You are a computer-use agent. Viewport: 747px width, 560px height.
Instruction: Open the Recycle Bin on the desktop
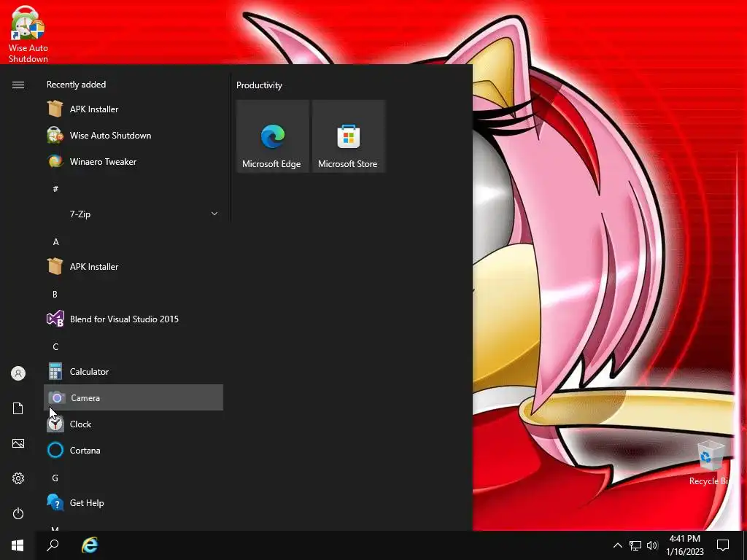(711, 463)
